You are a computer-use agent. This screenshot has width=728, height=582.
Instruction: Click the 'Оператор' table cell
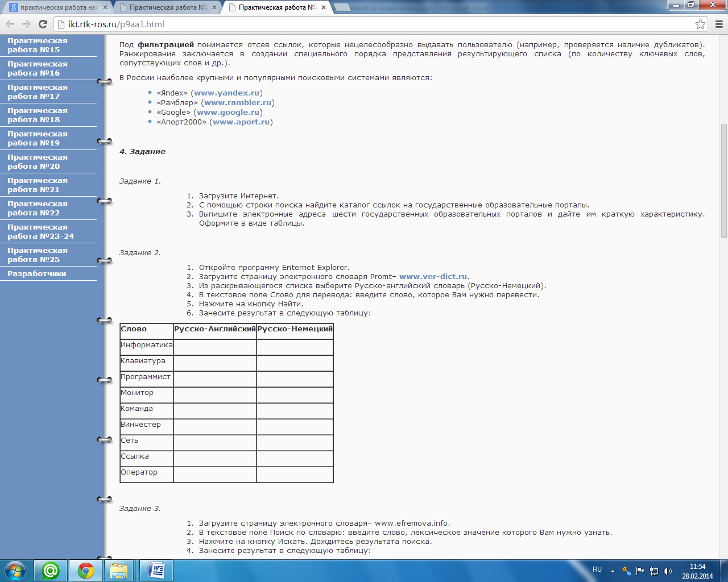click(x=147, y=474)
